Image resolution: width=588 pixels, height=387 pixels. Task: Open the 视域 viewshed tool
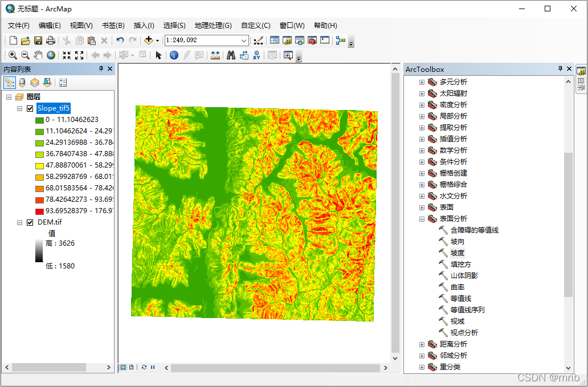coord(458,321)
